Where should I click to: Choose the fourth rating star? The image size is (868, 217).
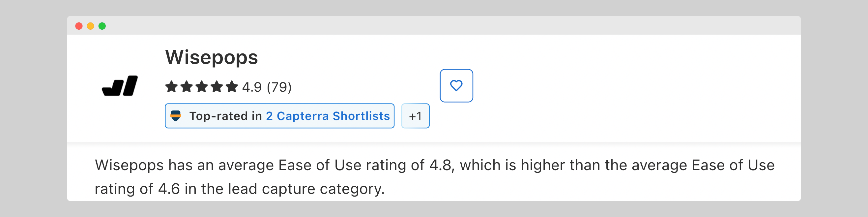click(x=217, y=87)
